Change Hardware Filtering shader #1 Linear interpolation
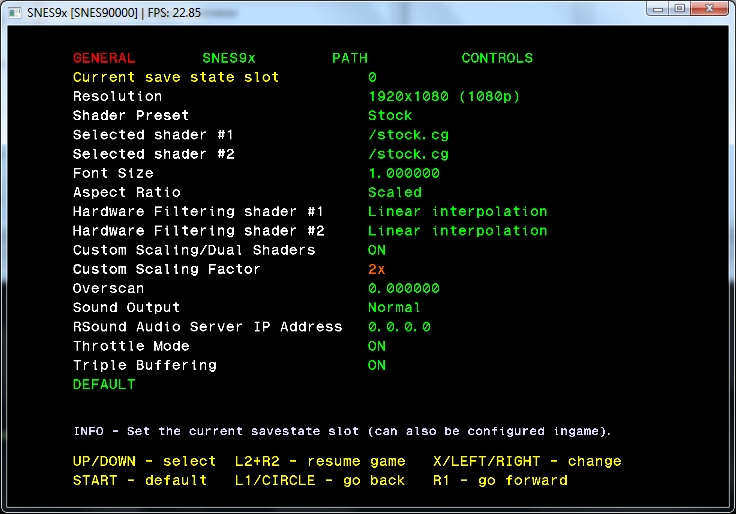736x514 pixels. click(457, 211)
